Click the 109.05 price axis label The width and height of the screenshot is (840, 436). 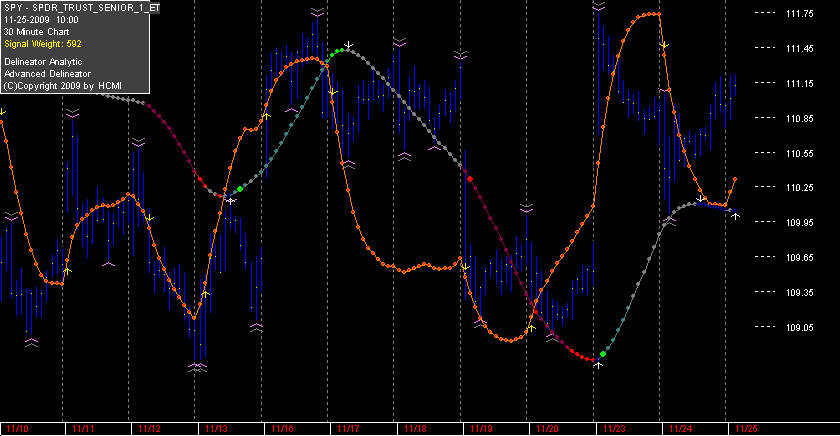(799, 327)
